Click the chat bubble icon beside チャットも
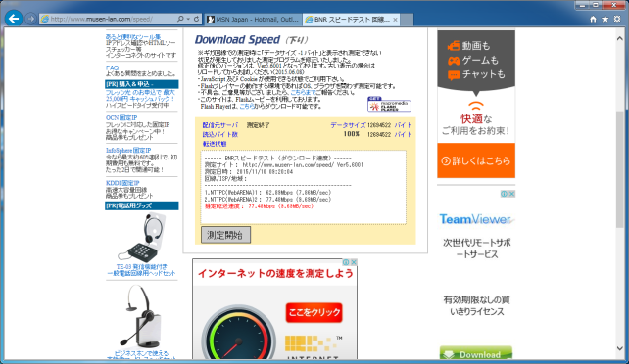The width and height of the screenshot is (629, 364). click(x=454, y=75)
